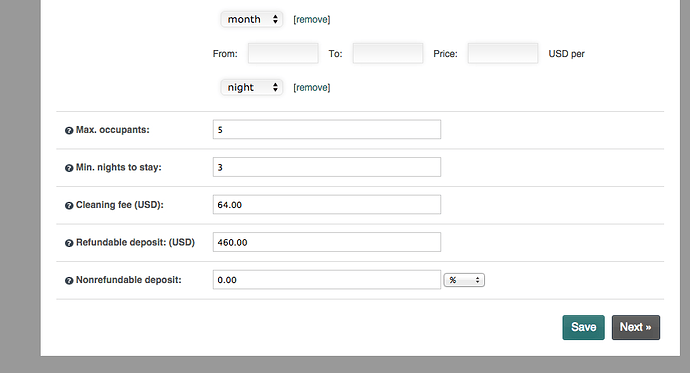Click the Next » button
This screenshot has height=373, width=690.
pos(635,327)
